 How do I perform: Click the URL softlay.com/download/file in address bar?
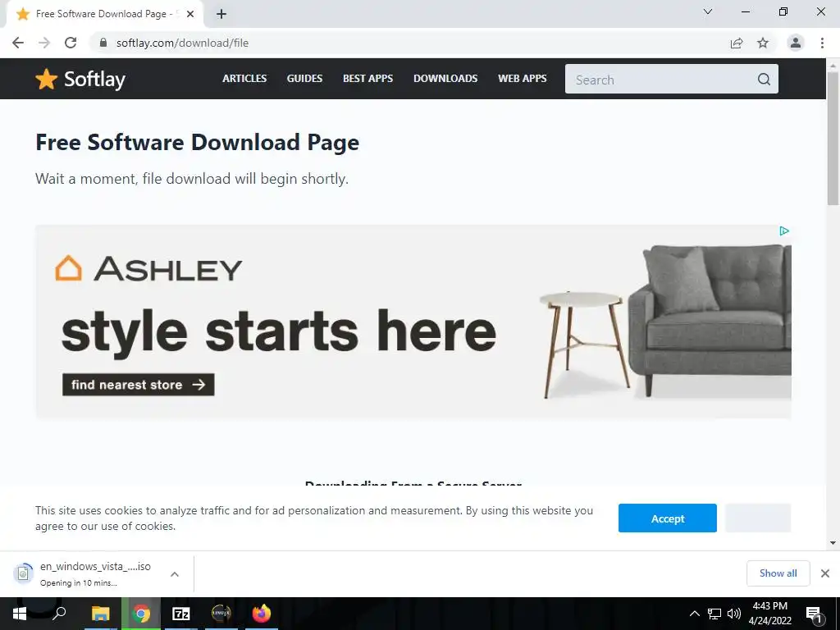pyautogui.click(x=182, y=43)
